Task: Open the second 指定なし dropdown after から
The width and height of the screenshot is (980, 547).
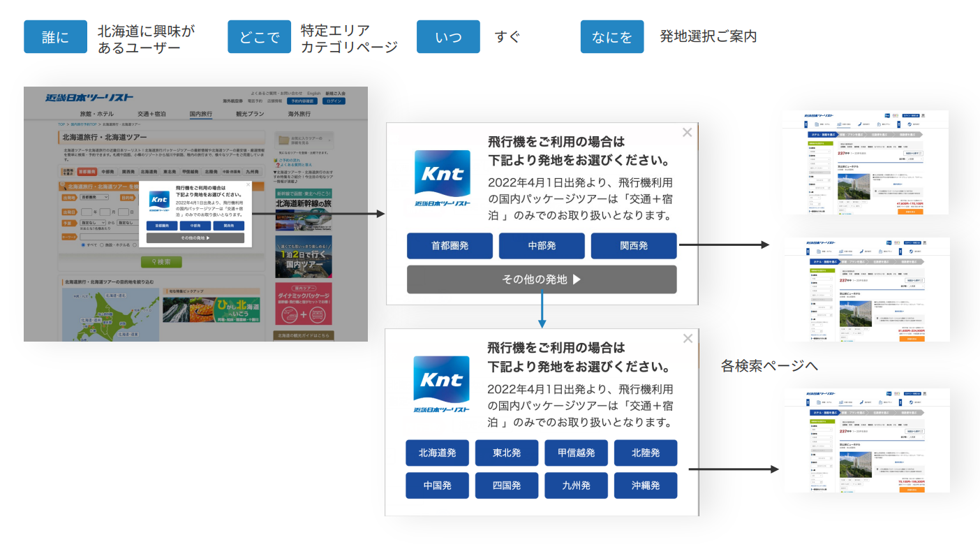Action: click(x=127, y=223)
